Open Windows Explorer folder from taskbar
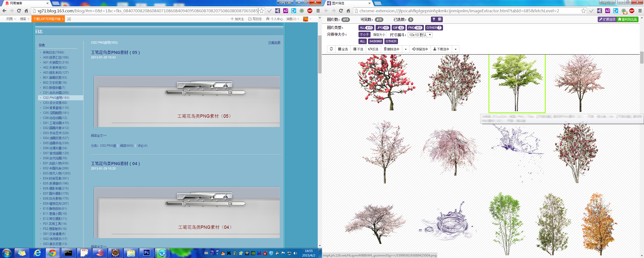Screen dimensions: 644x258 131,253
